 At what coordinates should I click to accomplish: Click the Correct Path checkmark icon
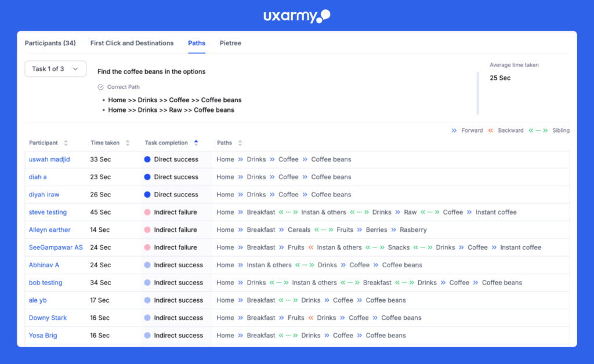(x=100, y=87)
